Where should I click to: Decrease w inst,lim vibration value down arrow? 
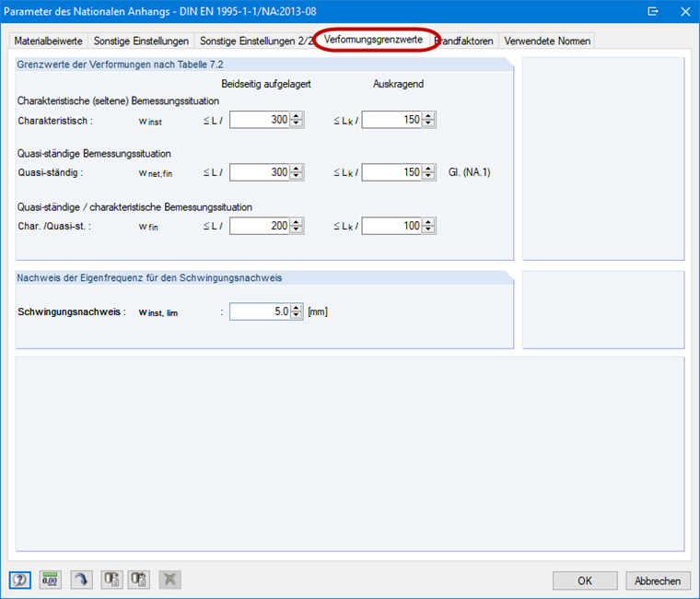(296, 316)
